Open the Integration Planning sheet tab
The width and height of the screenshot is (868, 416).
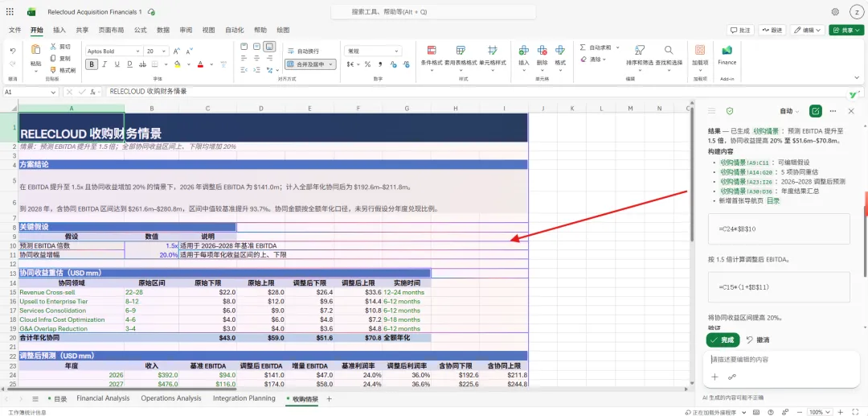tap(244, 398)
